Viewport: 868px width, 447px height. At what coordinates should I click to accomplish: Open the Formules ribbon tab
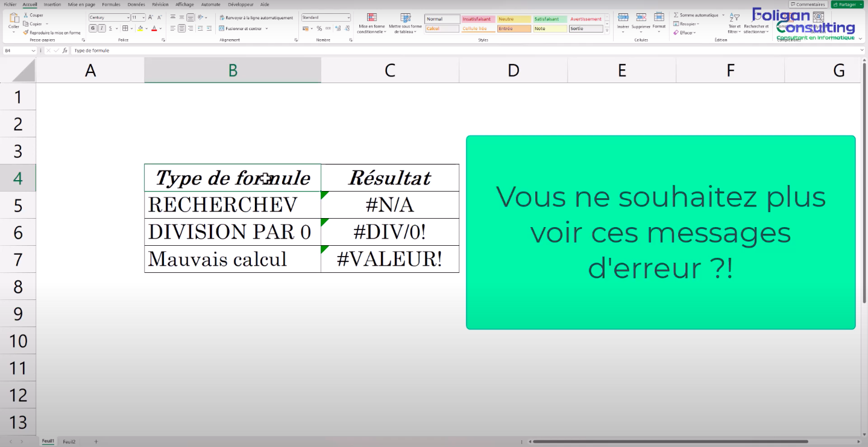click(x=111, y=4)
